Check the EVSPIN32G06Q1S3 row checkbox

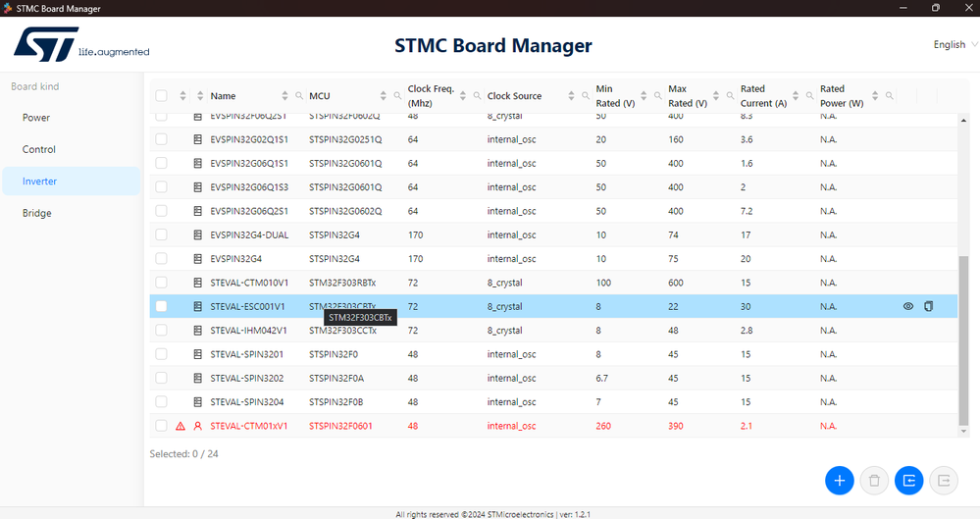[161, 187]
